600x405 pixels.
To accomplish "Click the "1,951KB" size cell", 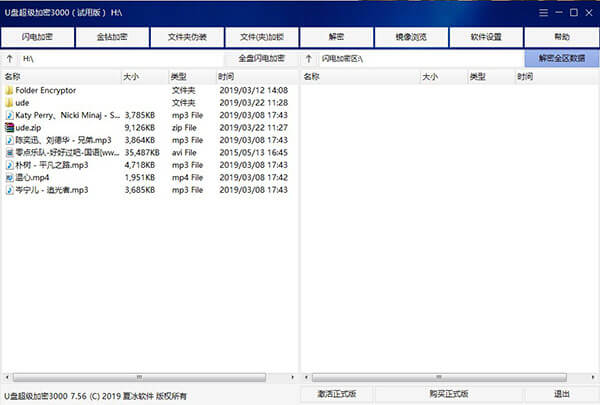I will (x=140, y=177).
